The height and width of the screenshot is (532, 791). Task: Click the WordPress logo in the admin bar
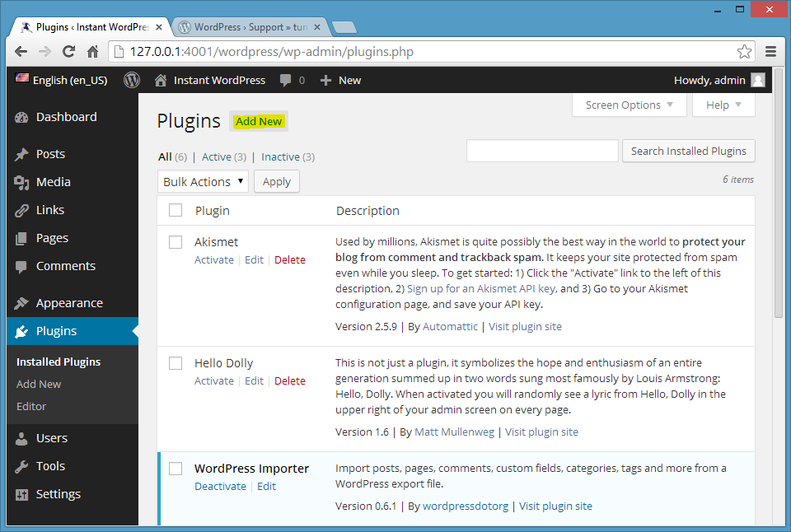point(131,80)
